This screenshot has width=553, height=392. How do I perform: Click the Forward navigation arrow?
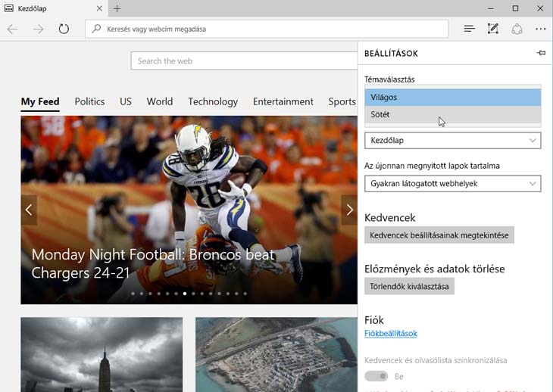pyautogui.click(x=38, y=29)
